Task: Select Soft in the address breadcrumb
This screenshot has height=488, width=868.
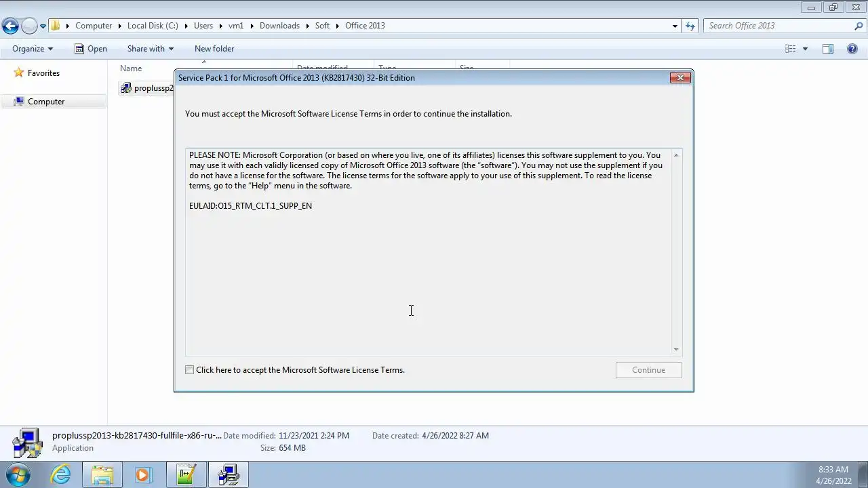Action: (x=322, y=26)
